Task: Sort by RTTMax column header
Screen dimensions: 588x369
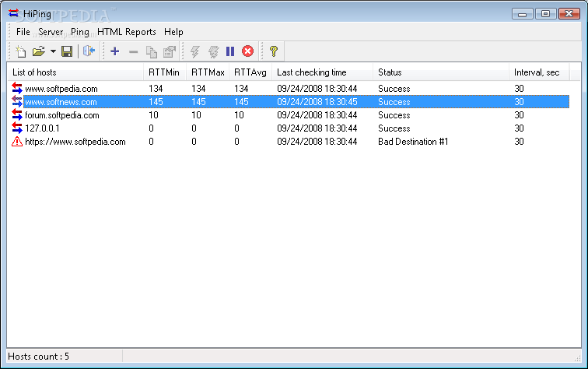Action: 208,72
